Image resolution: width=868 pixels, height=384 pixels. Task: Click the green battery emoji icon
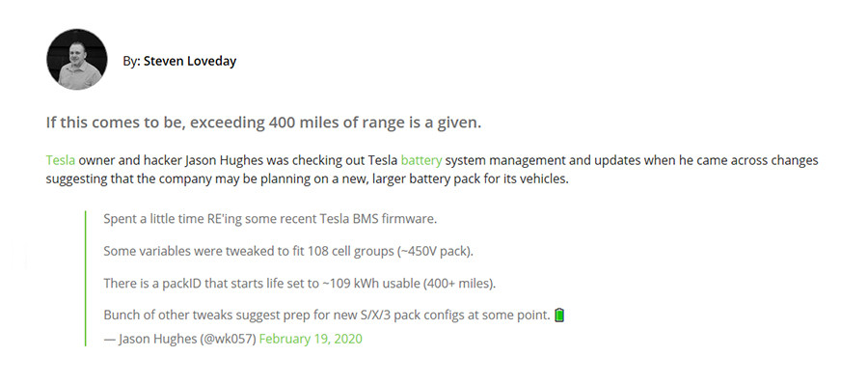[x=559, y=315]
